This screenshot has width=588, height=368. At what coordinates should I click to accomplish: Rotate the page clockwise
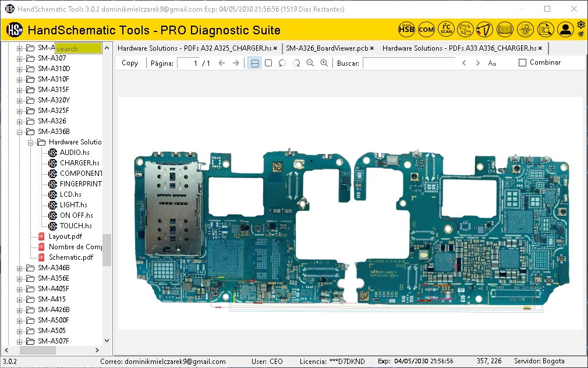point(296,63)
